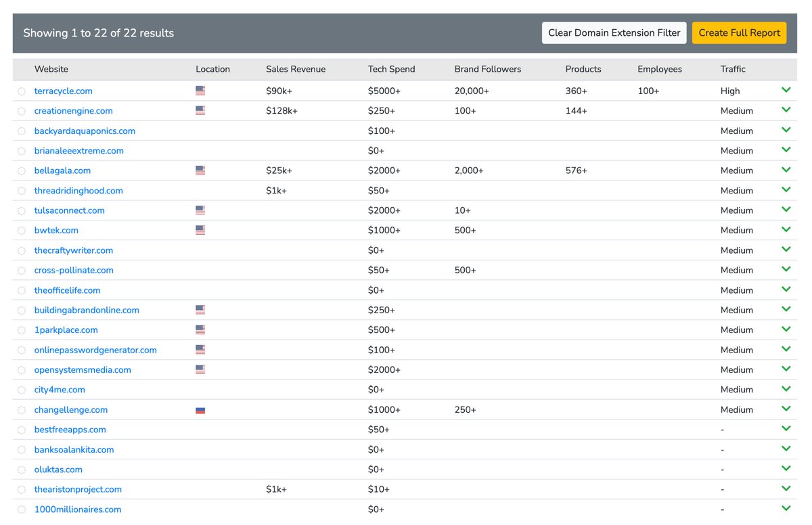Image resolution: width=812 pixels, height=525 pixels.
Task: Expand the threadridinghood.com row chevron
Action: (x=786, y=189)
